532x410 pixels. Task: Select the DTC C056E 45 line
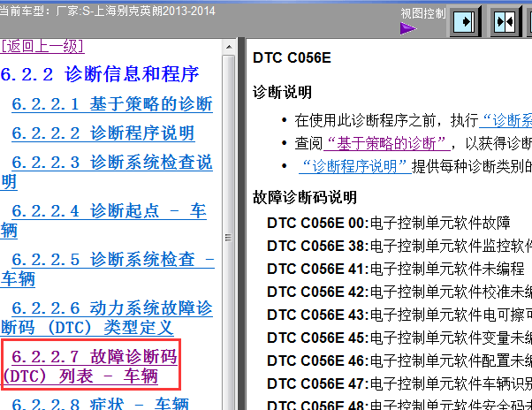point(399,338)
